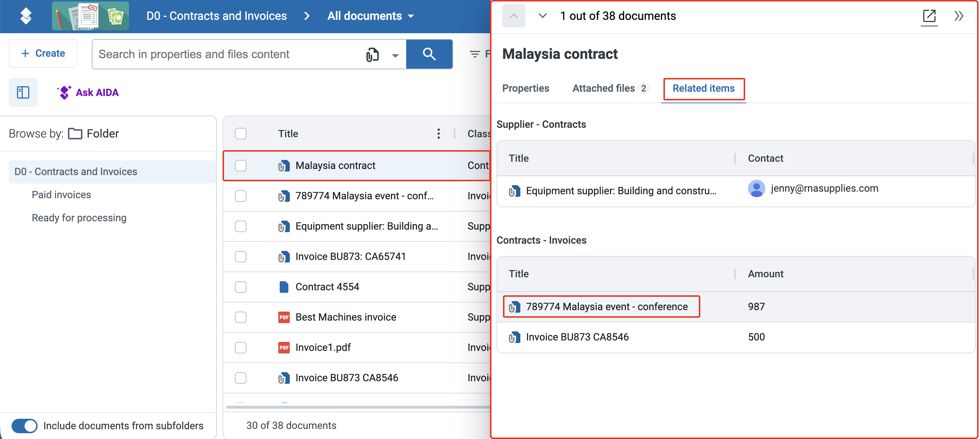Open the pop-out document icon
This screenshot has height=439, width=980.
pos(929,16)
